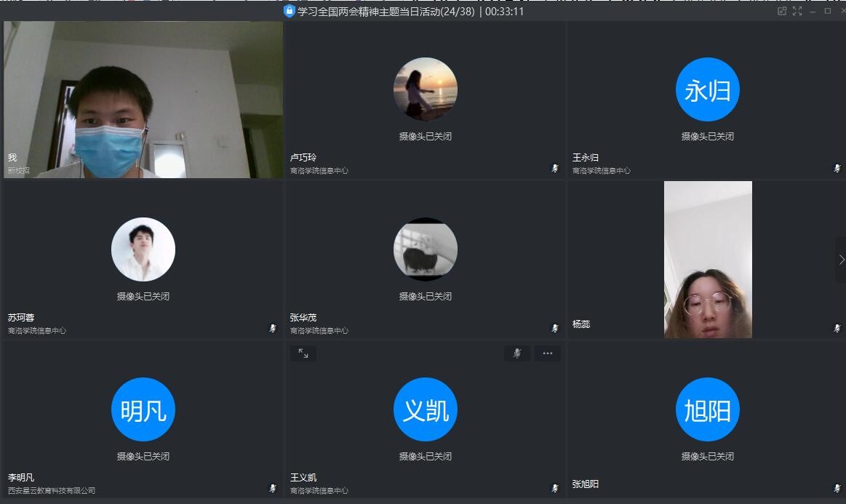Click 苏珂蓉's muted microphone status icon

273,328
